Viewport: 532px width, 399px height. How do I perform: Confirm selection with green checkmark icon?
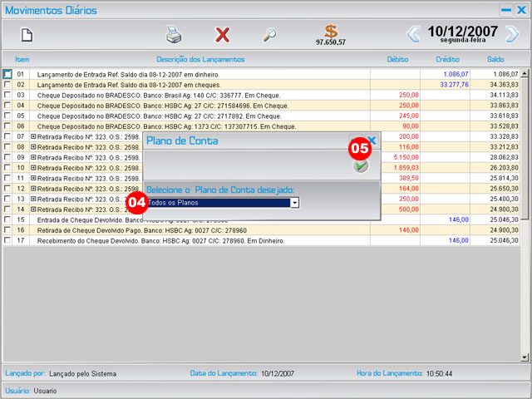pos(360,166)
